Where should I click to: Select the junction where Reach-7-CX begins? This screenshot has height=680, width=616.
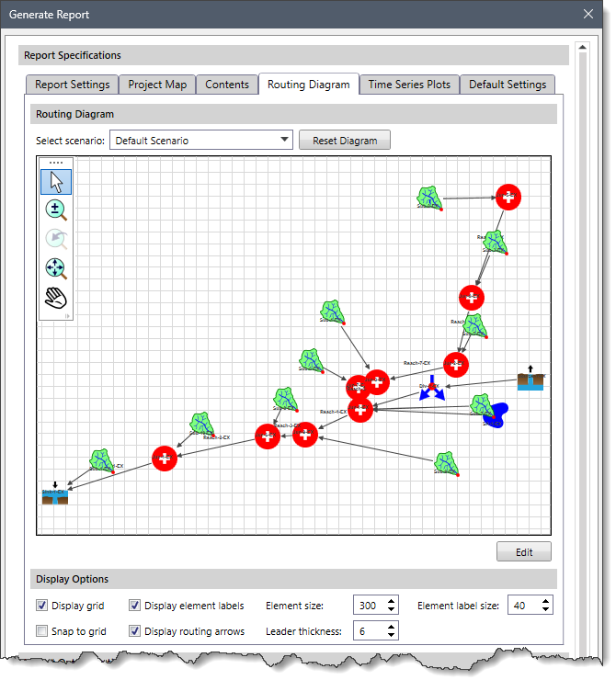click(x=455, y=365)
